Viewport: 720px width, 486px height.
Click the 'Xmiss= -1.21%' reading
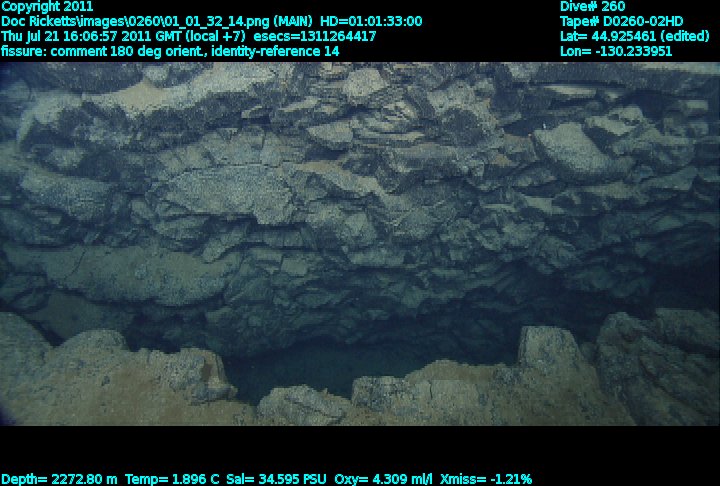[486, 480]
